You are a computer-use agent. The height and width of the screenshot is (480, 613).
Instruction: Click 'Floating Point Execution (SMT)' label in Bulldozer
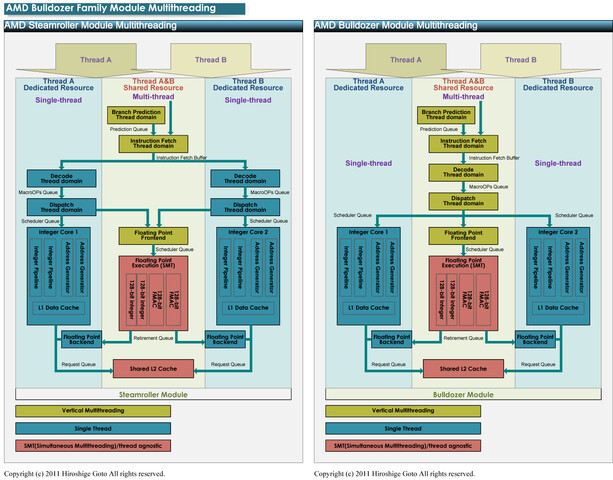point(463,263)
